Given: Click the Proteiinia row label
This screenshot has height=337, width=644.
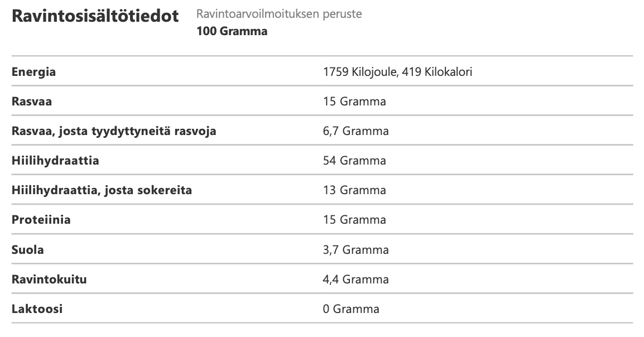Looking at the screenshot, I should pyautogui.click(x=41, y=220).
